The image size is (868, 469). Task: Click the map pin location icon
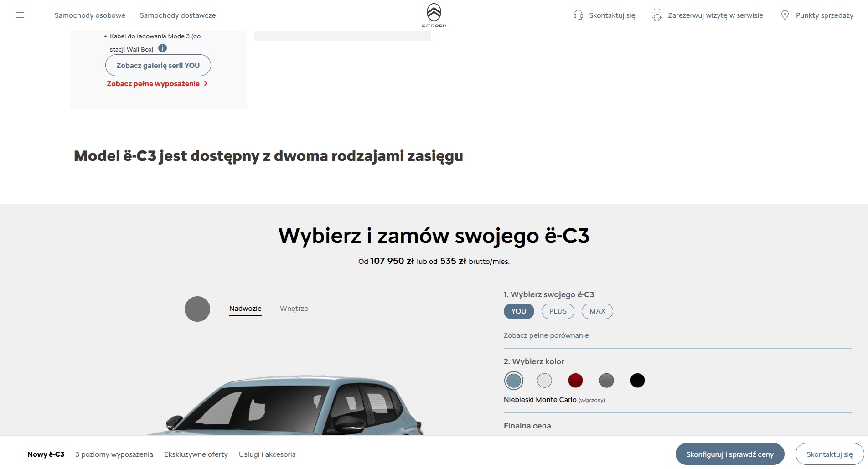pyautogui.click(x=785, y=15)
